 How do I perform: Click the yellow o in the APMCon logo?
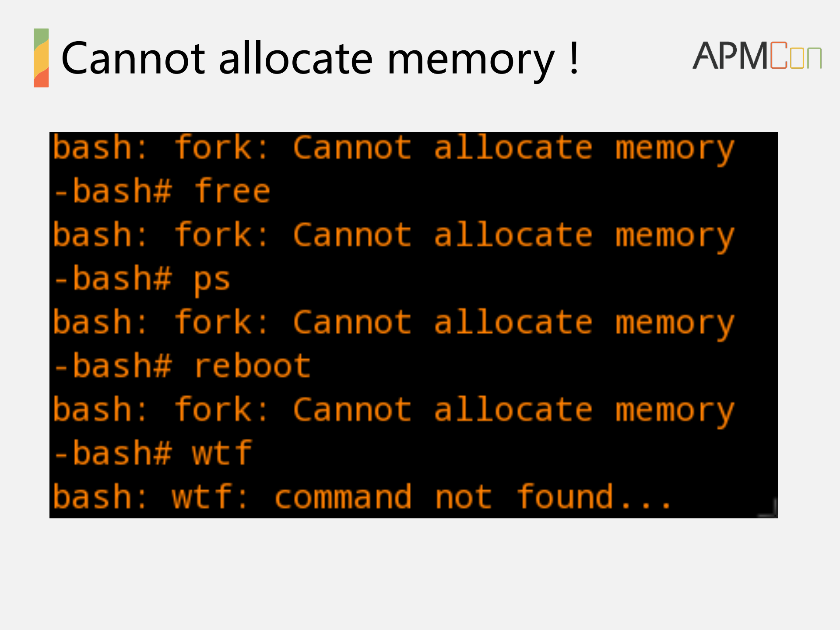[797, 58]
